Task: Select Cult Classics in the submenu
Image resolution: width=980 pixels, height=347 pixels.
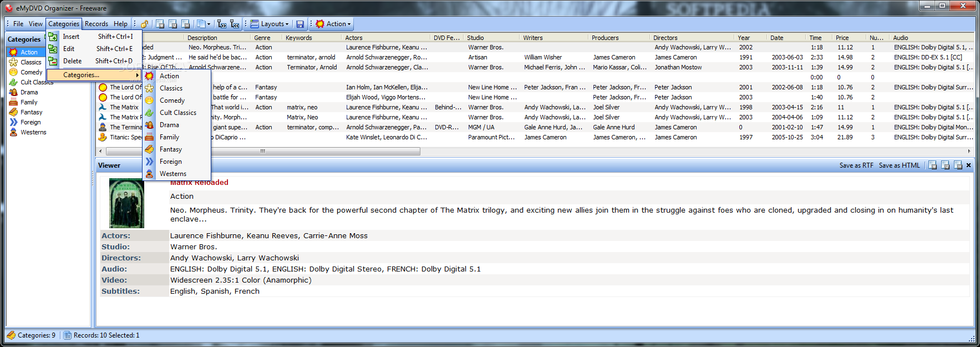Action: tap(177, 113)
